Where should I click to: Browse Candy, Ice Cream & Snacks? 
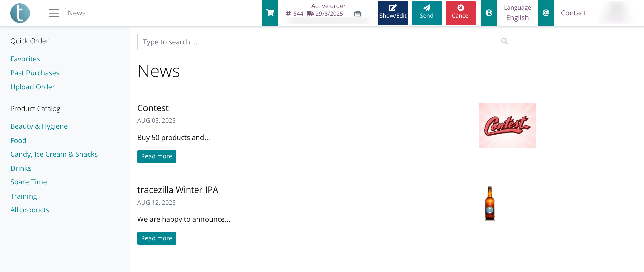click(54, 154)
